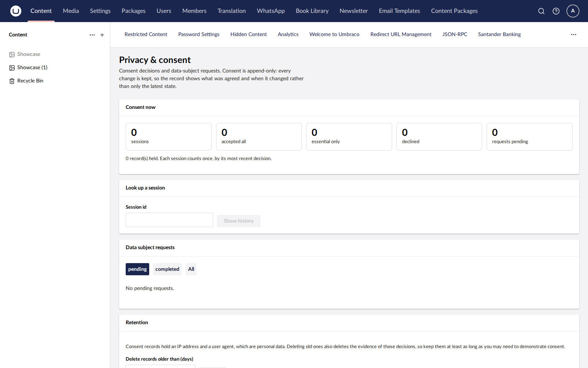Open the Content Packages section

tap(454, 11)
